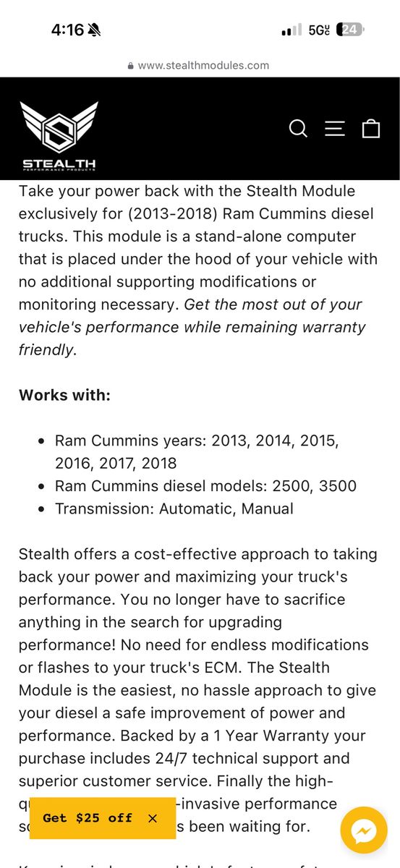Tap the www.stealthmodules.com address bar

[x=200, y=65]
